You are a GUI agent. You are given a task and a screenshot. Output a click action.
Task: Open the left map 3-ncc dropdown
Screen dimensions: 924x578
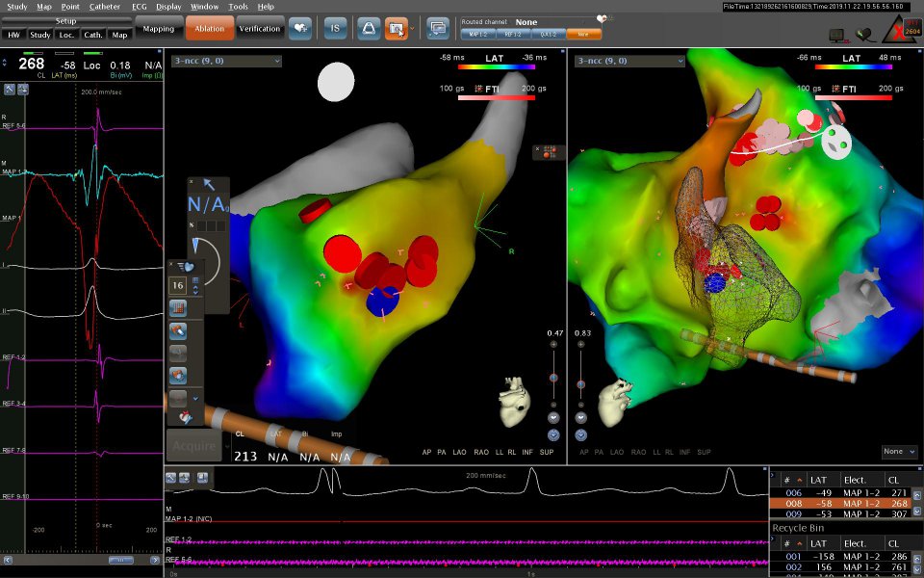(x=226, y=61)
